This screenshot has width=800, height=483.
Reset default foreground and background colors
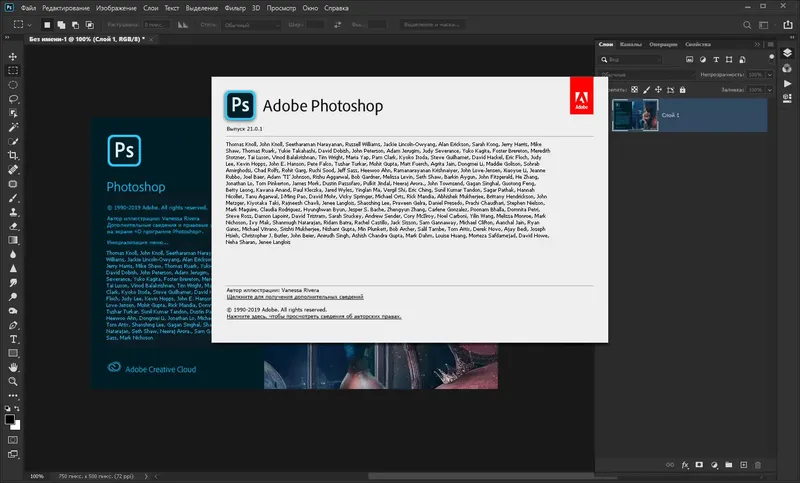[7, 409]
